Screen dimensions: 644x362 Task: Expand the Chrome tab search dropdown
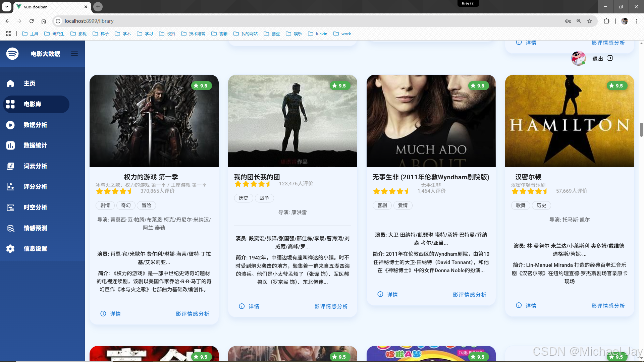6,6
